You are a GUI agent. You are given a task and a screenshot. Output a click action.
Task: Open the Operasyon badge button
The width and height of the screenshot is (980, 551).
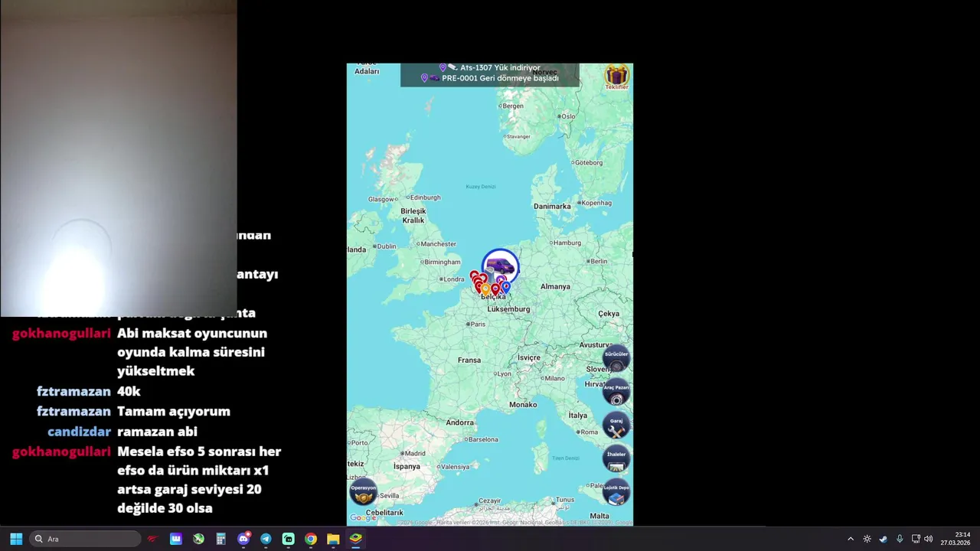coord(364,492)
